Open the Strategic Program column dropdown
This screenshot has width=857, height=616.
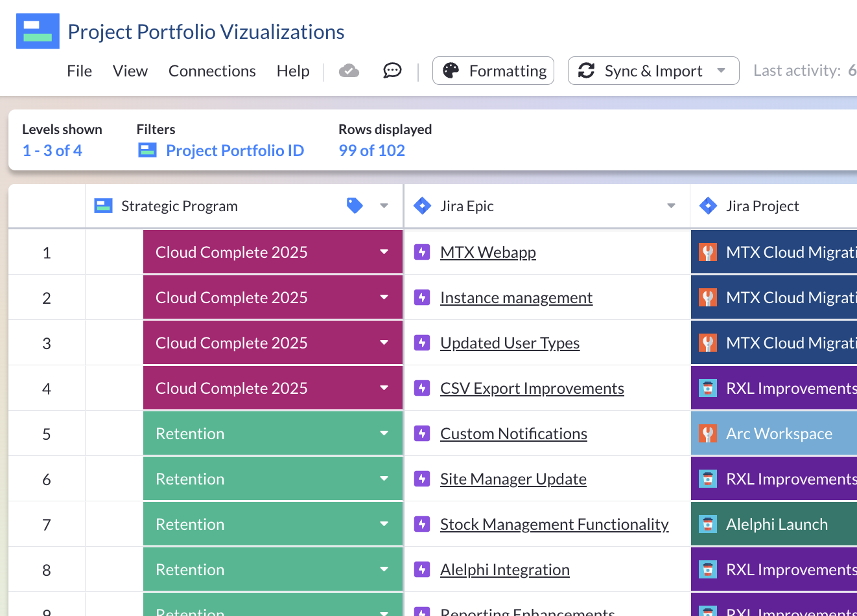coord(384,206)
